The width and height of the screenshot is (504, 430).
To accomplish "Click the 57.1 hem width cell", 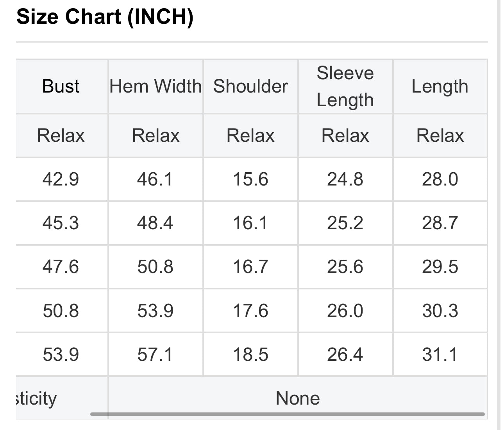I will 155,355.
